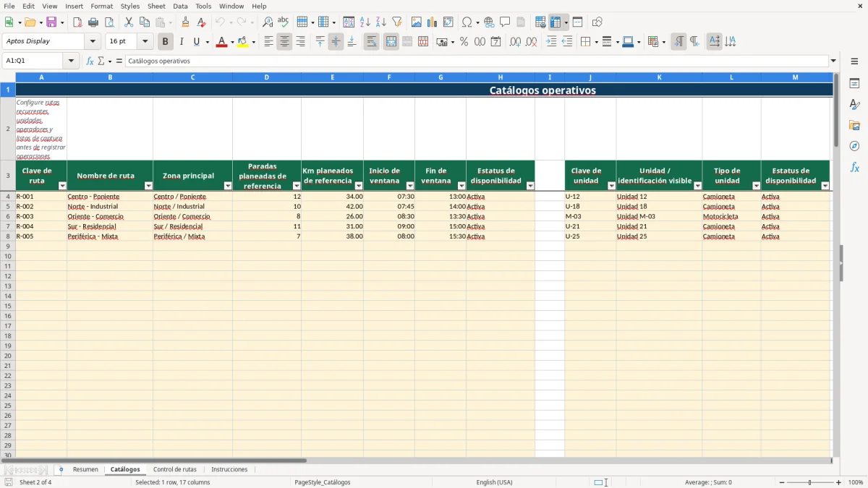Click the AutoFilter funnel icon
868x488 pixels.
(396, 22)
